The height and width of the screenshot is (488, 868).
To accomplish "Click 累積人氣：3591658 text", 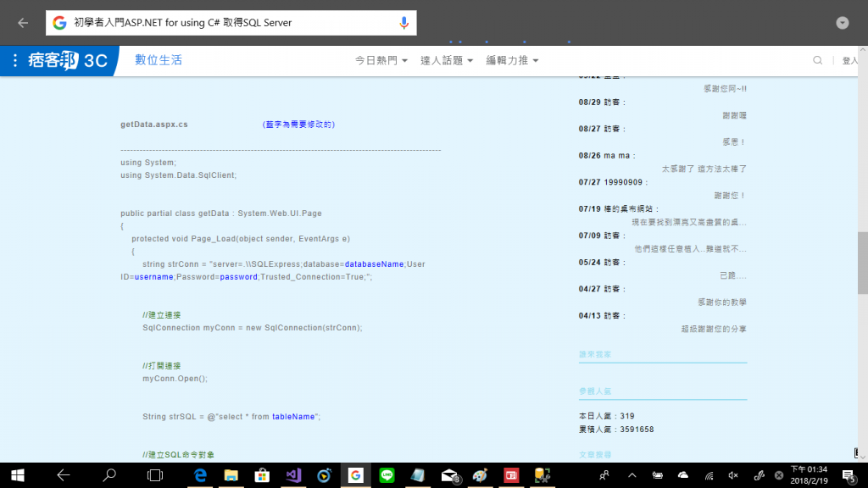I will pyautogui.click(x=616, y=430).
